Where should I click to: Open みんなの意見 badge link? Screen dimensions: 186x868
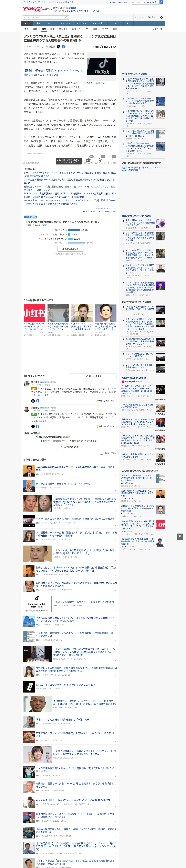click(30, 217)
